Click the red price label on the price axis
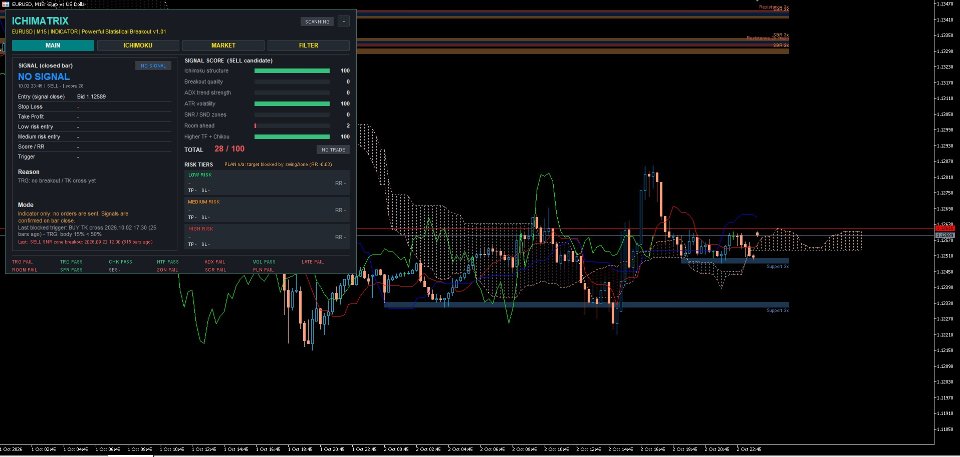 click(x=945, y=228)
